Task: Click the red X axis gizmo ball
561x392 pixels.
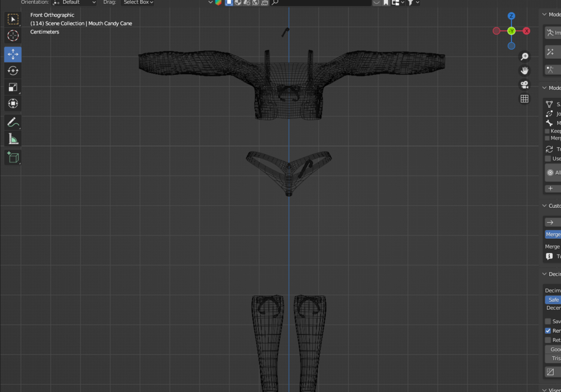Action: (526, 31)
